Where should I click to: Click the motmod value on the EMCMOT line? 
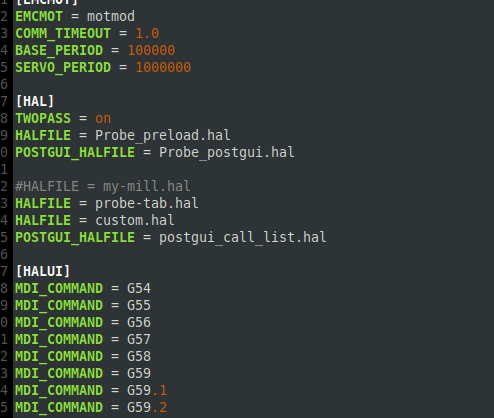coord(111,16)
